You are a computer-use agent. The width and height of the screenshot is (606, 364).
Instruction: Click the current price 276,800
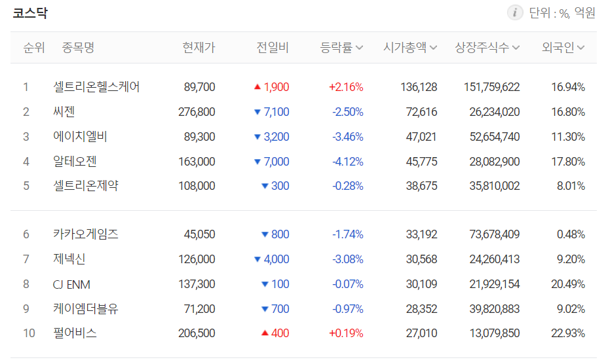tap(197, 112)
